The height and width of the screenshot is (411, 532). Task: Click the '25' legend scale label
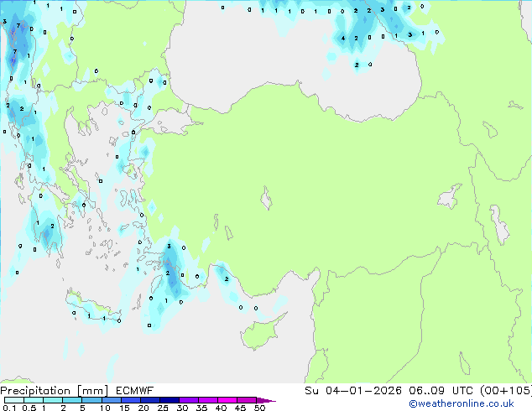point(163,408)
